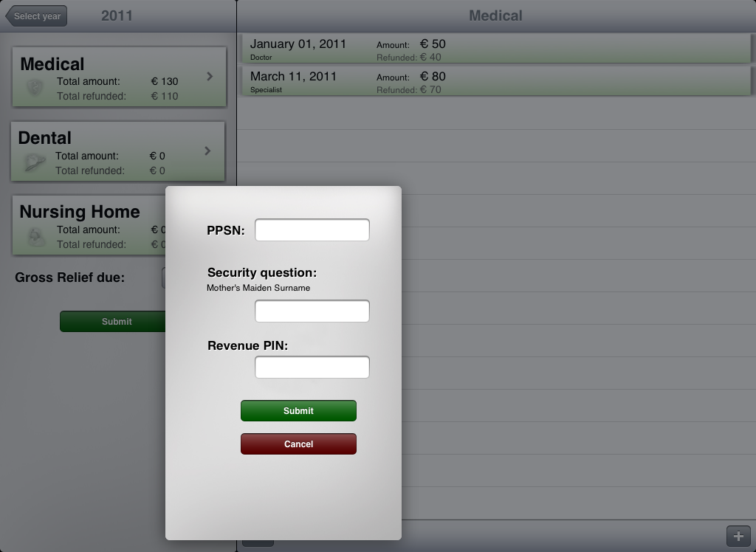756x552 pixels.
Task: Click the Medical category shield icon
Action: tap(35, 88)
